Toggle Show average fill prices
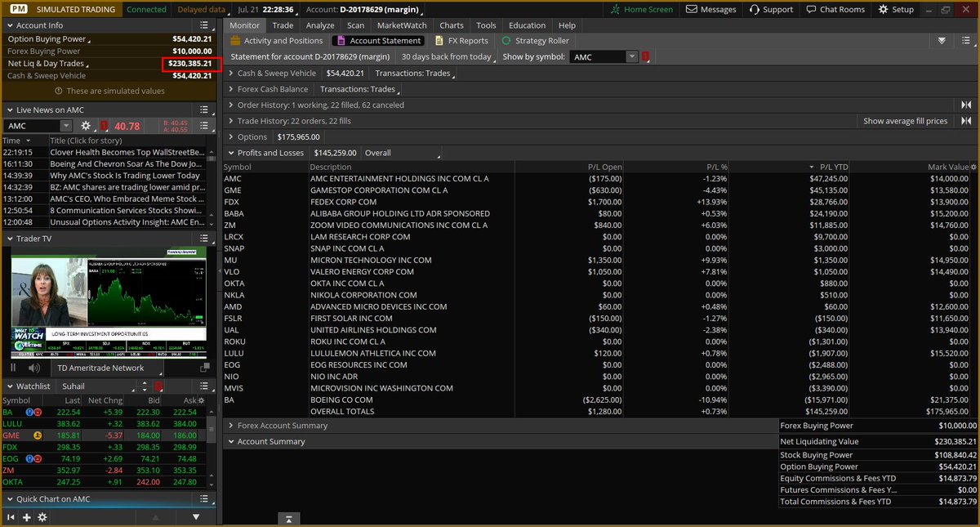Viewport: 980px width, 527px height. [905, 121]
